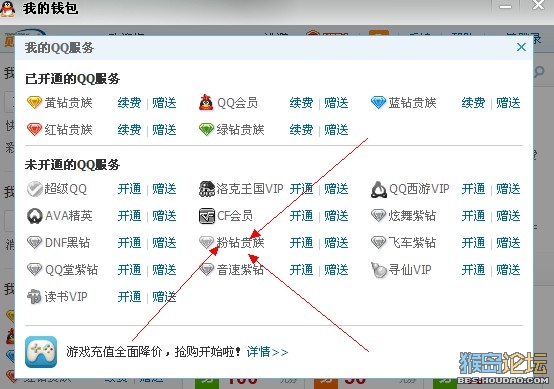Screen dimensions: 554x389
Task: Select the CF会员 icon
Action: [206, 216]
